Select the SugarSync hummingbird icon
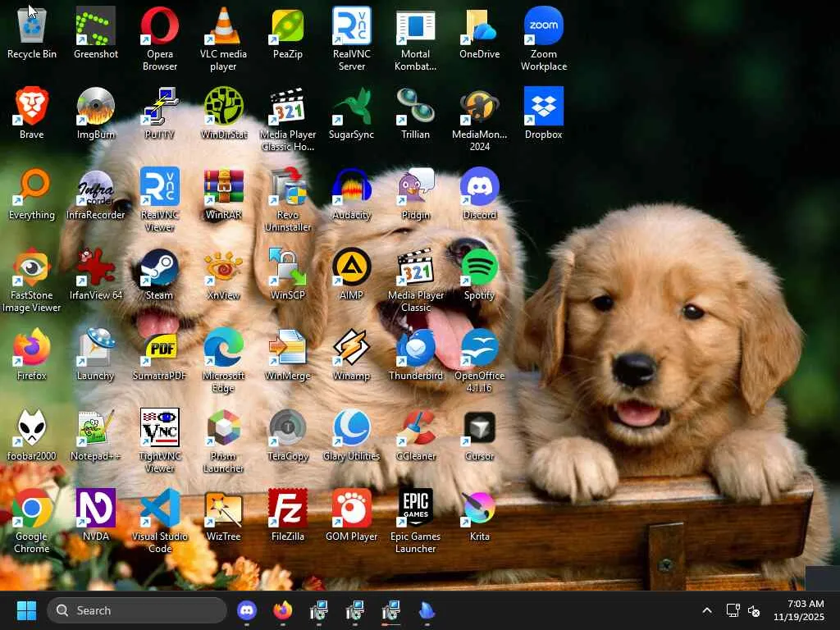 point(351,113)
